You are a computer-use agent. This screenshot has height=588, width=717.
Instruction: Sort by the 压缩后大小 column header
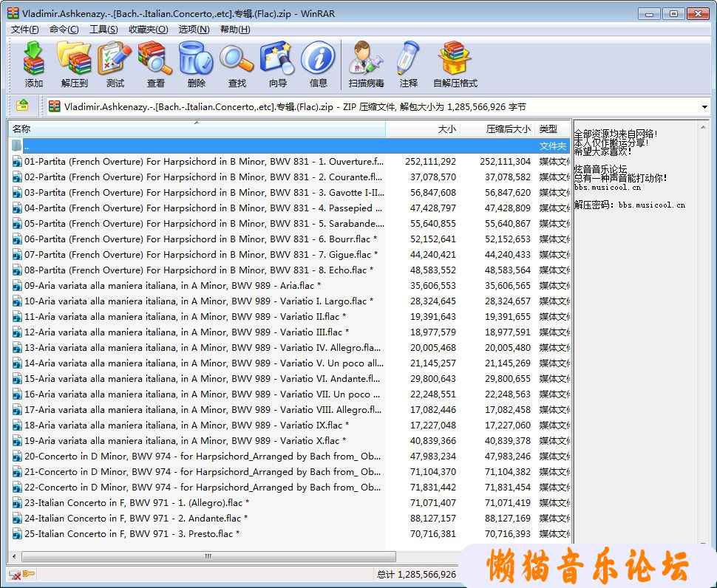[507, 129]
